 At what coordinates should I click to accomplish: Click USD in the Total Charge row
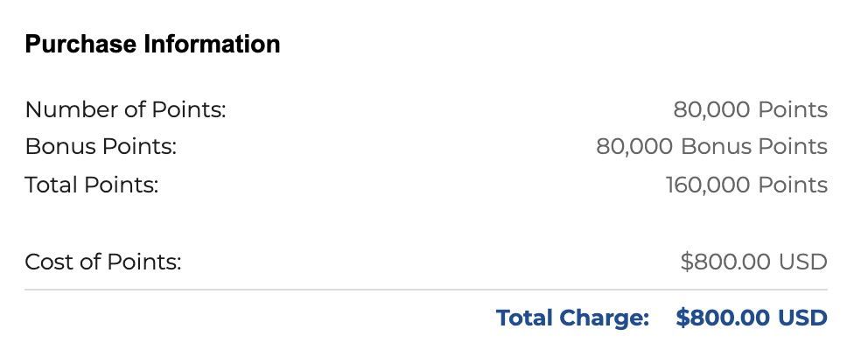click(802, 318)
